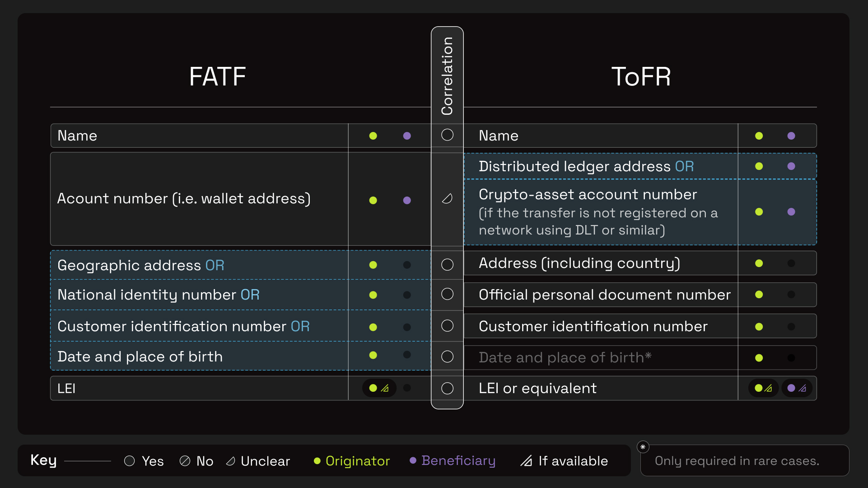Click the Beneficiary dot in the Key legend
868x488 pixels.
pos(413,461)
